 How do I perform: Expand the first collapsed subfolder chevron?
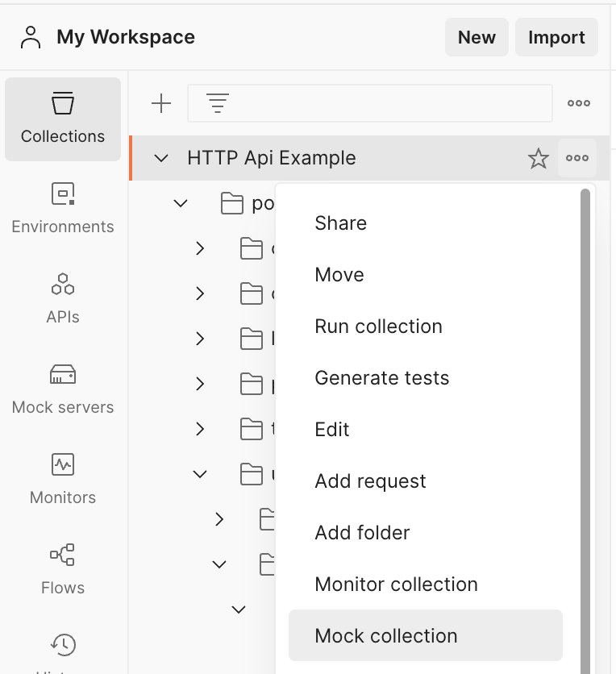200,249
